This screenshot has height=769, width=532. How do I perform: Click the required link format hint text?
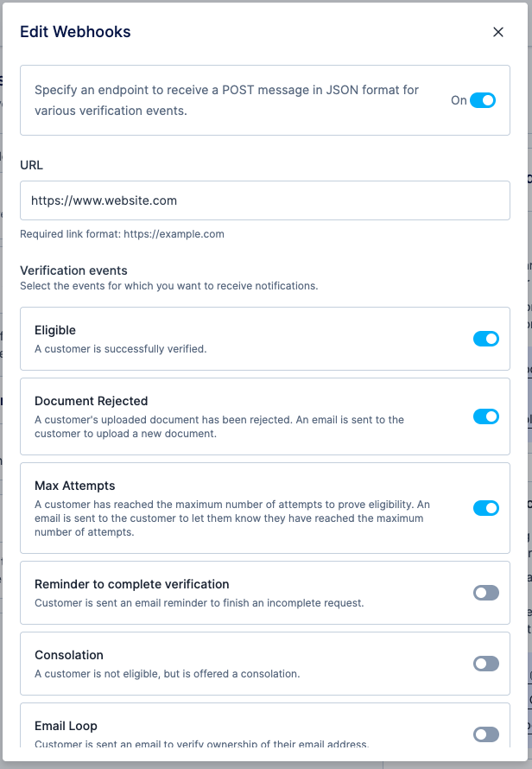pos(119,233)
